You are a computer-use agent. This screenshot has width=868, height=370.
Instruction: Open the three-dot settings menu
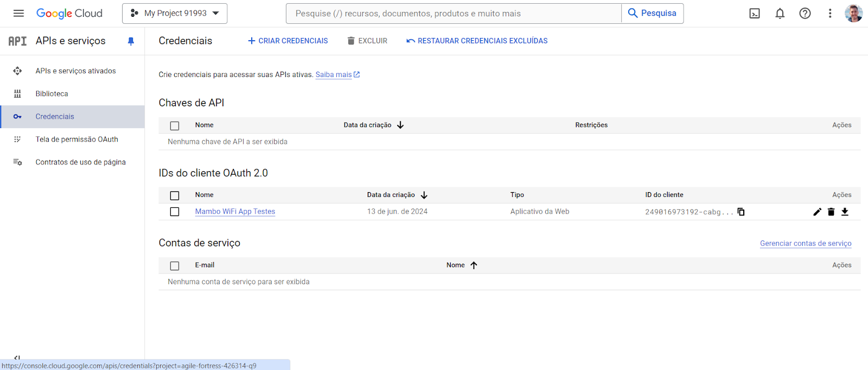coord(830,14)
